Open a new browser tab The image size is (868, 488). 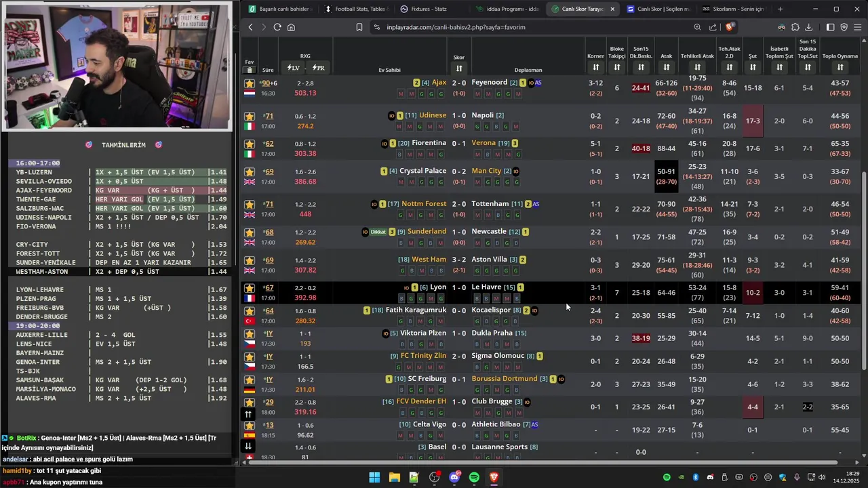[x=780, y=9]
